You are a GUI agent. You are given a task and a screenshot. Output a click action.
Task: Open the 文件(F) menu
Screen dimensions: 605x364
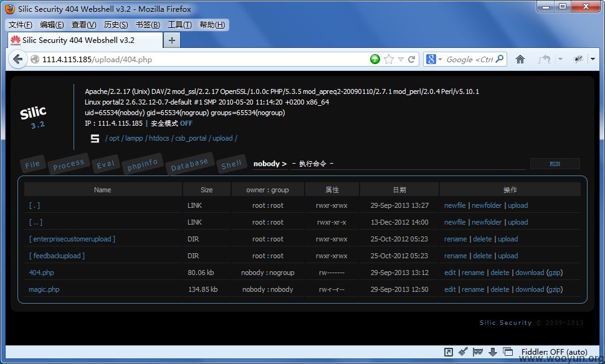point(21,25)
